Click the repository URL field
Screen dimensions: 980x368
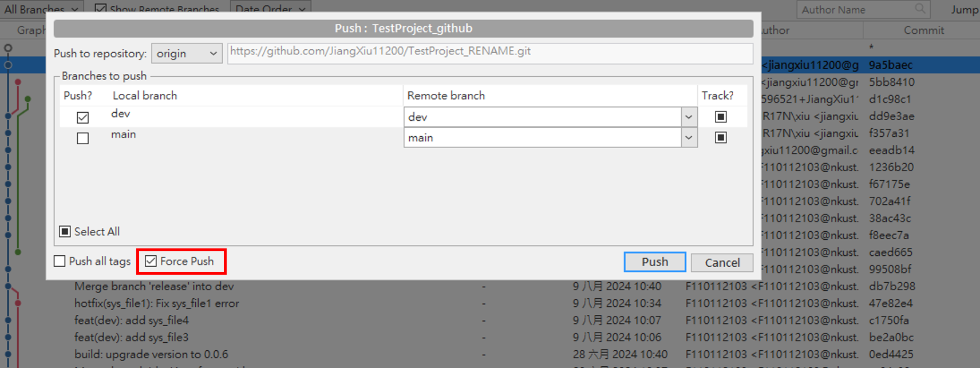click(490, 53)
